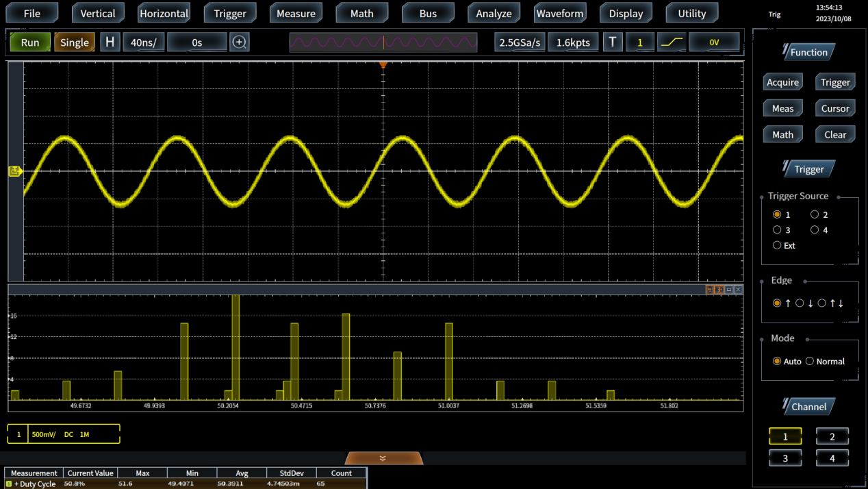Click the orange trigger position marker
868x489 pixels.
[383, 65]
